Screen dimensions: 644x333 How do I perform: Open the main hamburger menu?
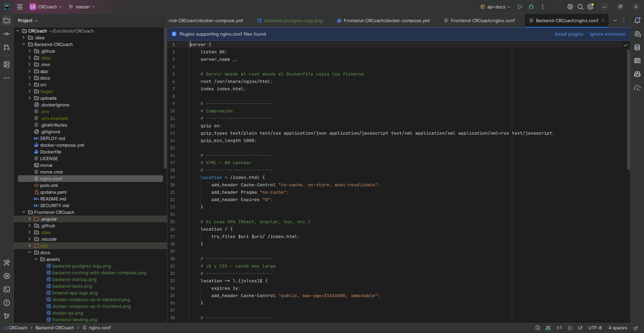(x=20, y=7)
